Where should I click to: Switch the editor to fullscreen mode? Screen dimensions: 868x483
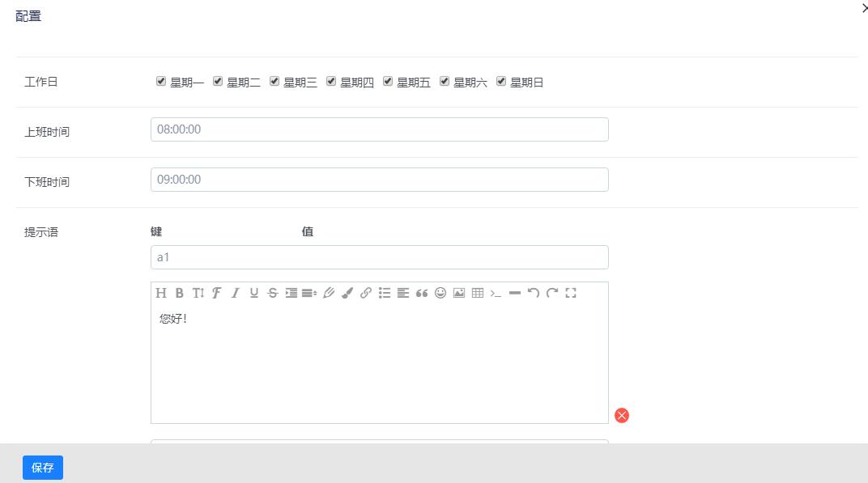[571, 293]
